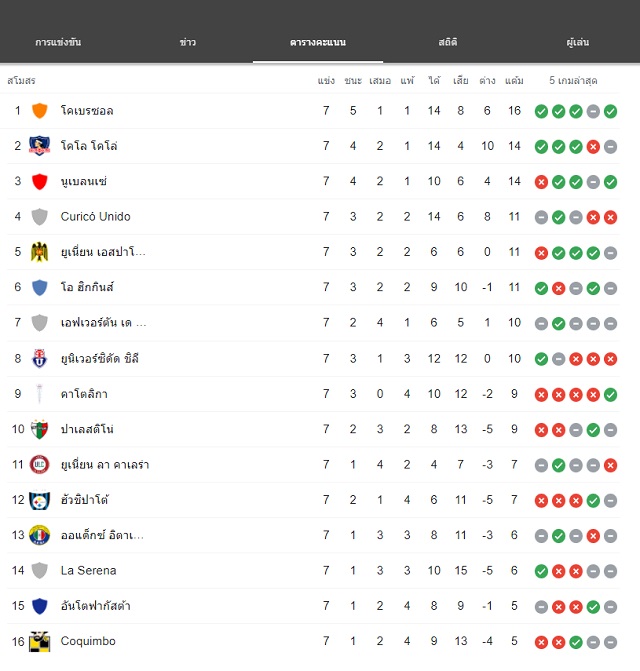
Task: Click the แต้ม column header
Action: pyautogui.click(x=514, y=80)
